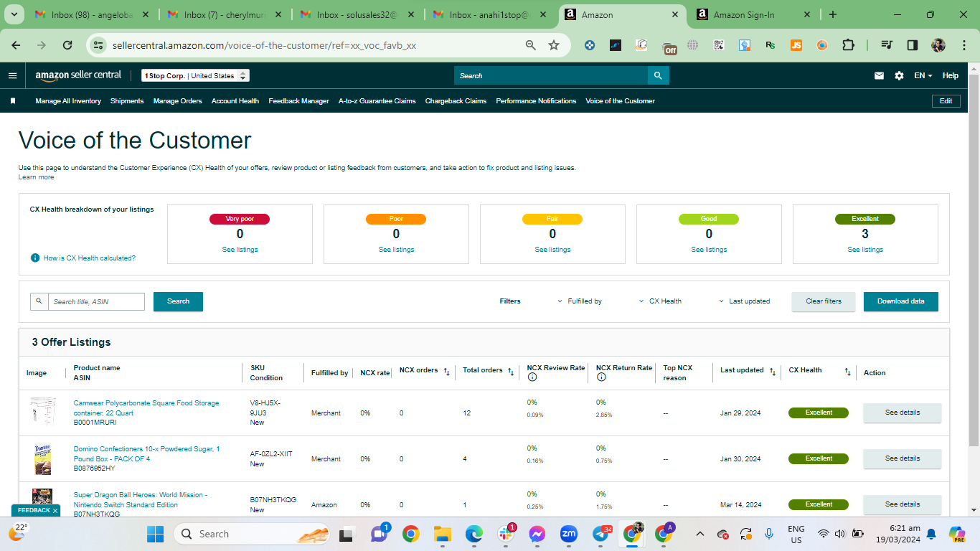Open the tab search chevron in Chrome

[x=16, y=14]
